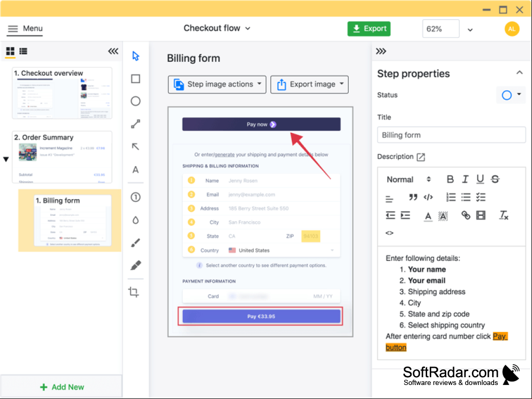Select the rectangle shape tool
The height and width of the screenshot is (399, 532).
click(x=135, y=79)
